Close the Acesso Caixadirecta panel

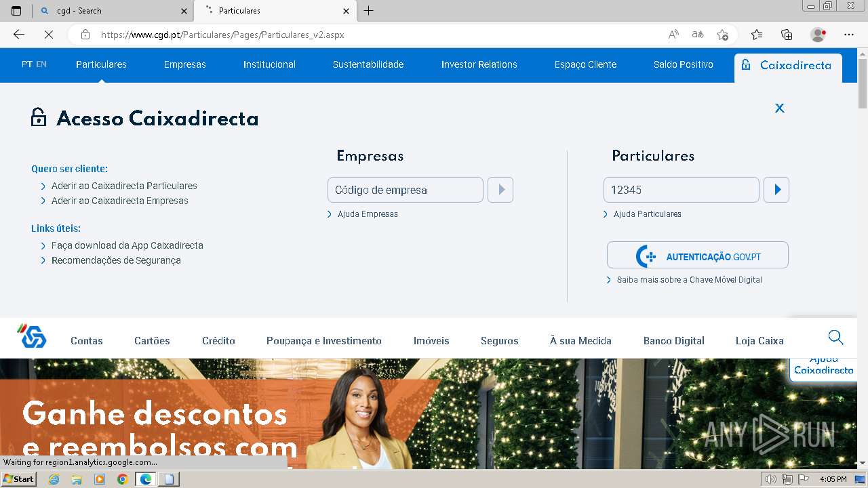780,108
